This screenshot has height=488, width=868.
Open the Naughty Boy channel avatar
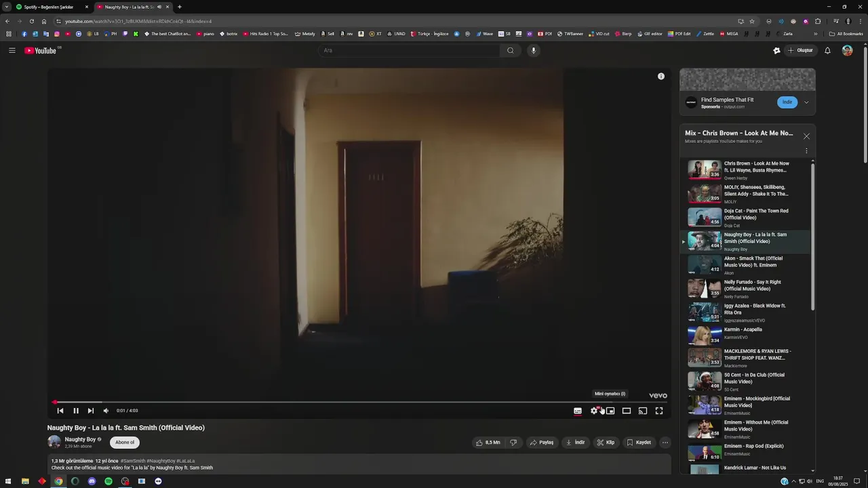[54, 442]
